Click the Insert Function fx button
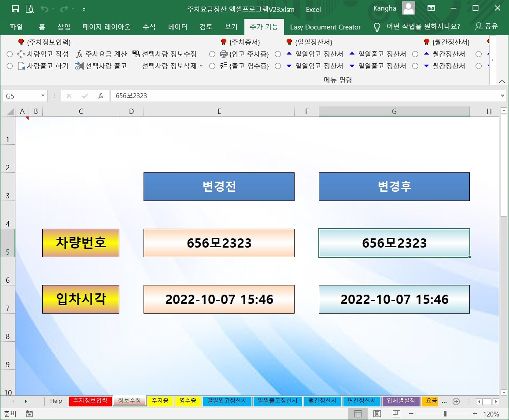Viewport: 509px width, 420px height. pos(101,96)
